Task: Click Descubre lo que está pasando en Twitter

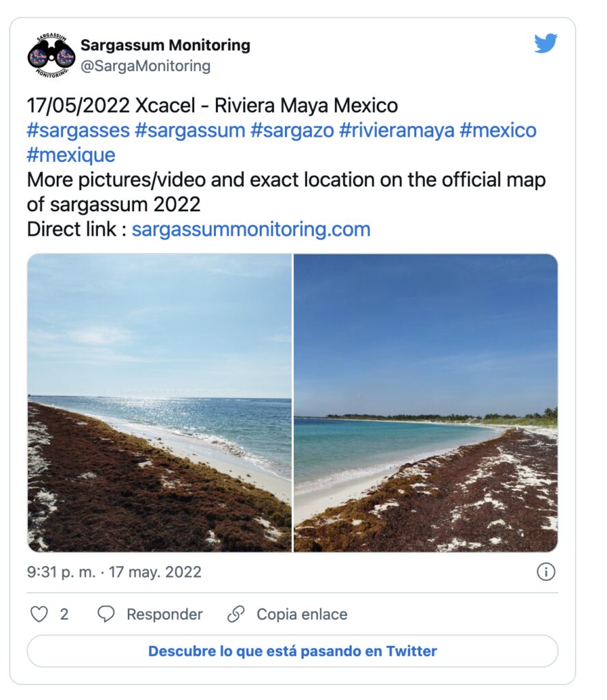Action: pos(293,651)
